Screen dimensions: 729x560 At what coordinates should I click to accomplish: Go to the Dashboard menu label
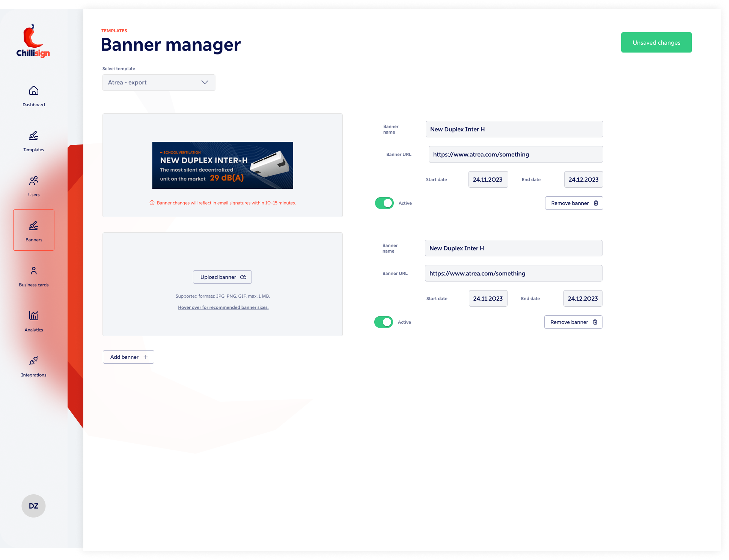34,105
